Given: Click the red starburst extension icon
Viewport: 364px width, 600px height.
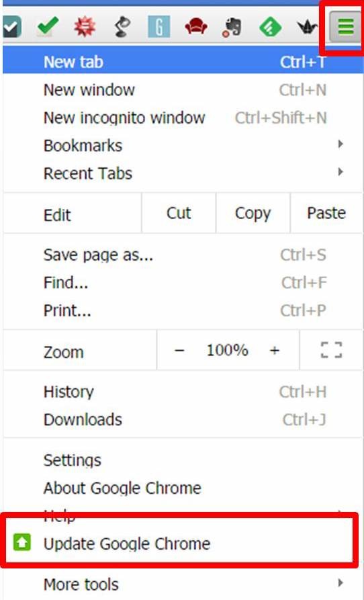Looking at the screenshot, I should [x=85, y=28].
